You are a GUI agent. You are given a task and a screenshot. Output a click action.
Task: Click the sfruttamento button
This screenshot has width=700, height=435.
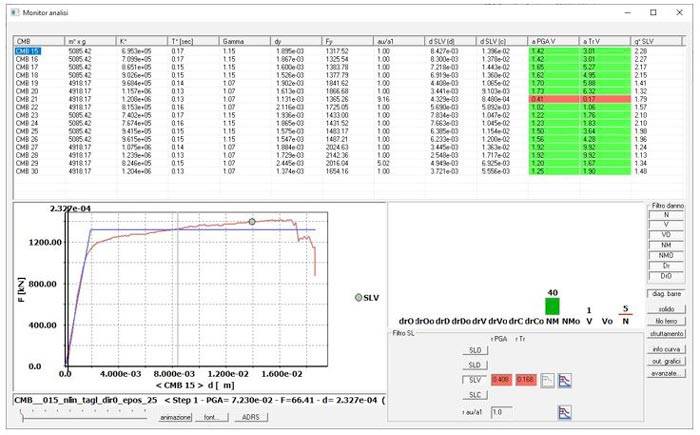tap(667, 334)
